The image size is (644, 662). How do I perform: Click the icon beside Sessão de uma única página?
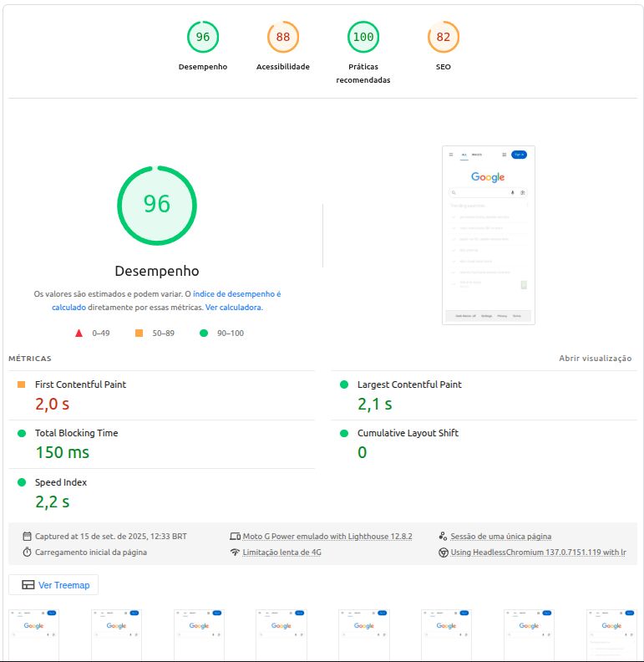444,536
